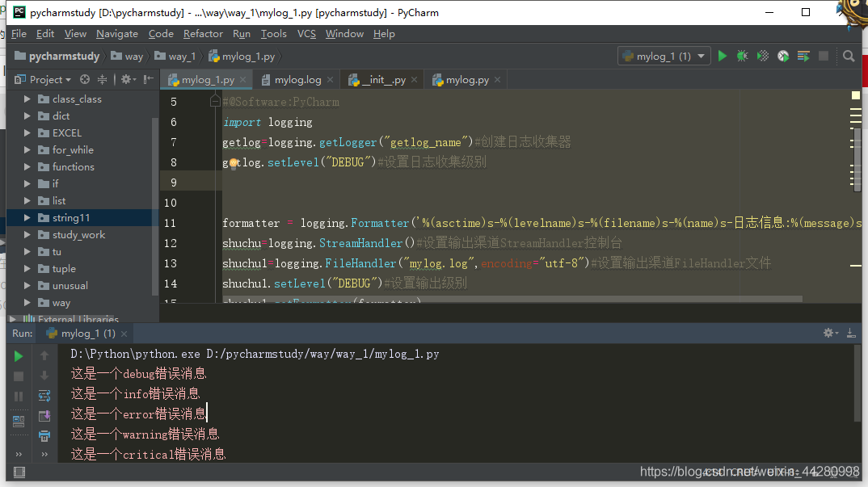Viewport: 868px width, 487px height.
Task: Hide the Project tool window icon
Action: coord(148,80)
